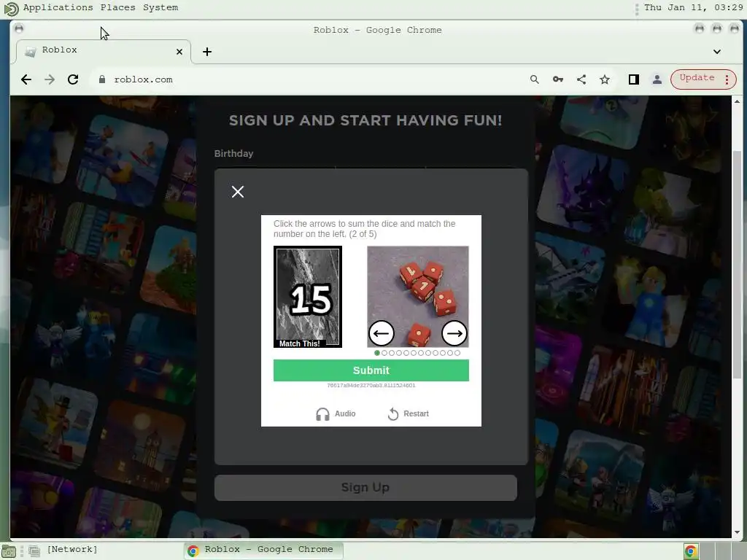
Task: Click the dice image thumbnail
Action: tap(418, 296)
